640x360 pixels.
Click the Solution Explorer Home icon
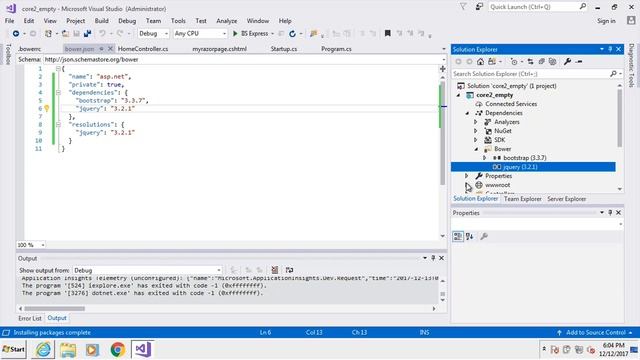[x=480, y=62]
